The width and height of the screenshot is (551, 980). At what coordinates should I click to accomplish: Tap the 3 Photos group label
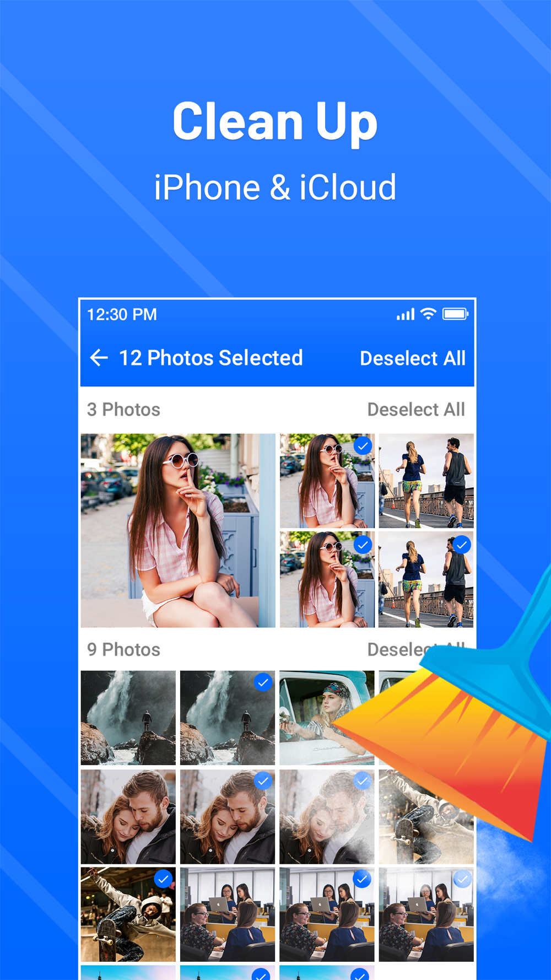[123, 410]
